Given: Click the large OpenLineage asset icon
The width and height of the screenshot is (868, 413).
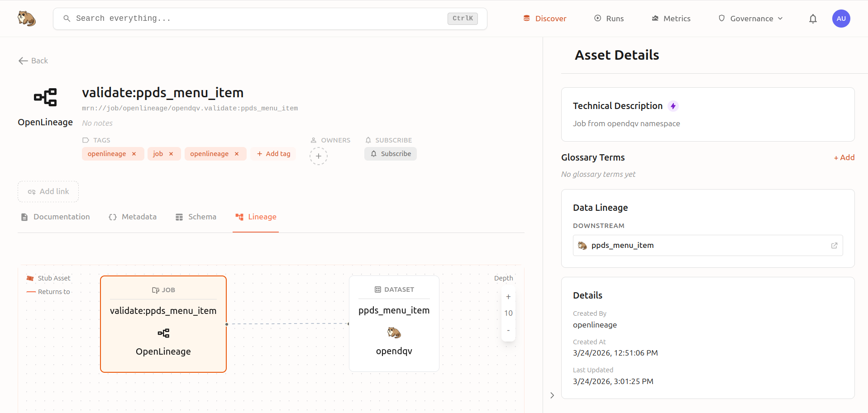Looking at the screenshot, I should (45, 97).
